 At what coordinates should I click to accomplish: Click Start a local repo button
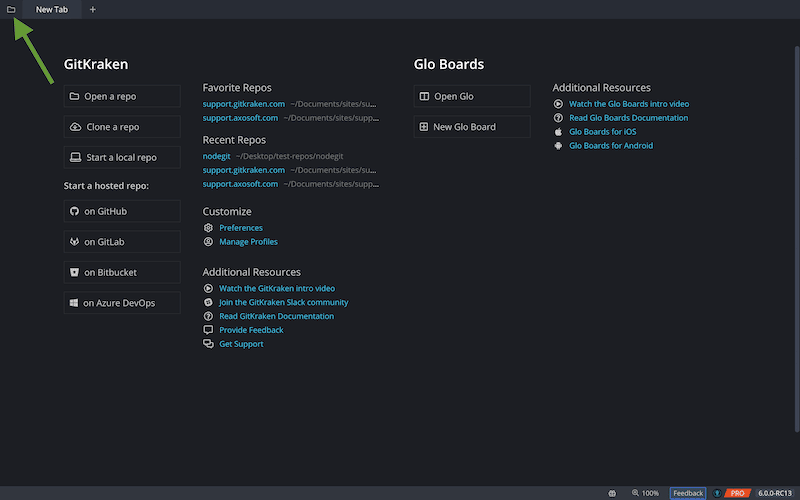pyautogui.click(x=122, y=157)
